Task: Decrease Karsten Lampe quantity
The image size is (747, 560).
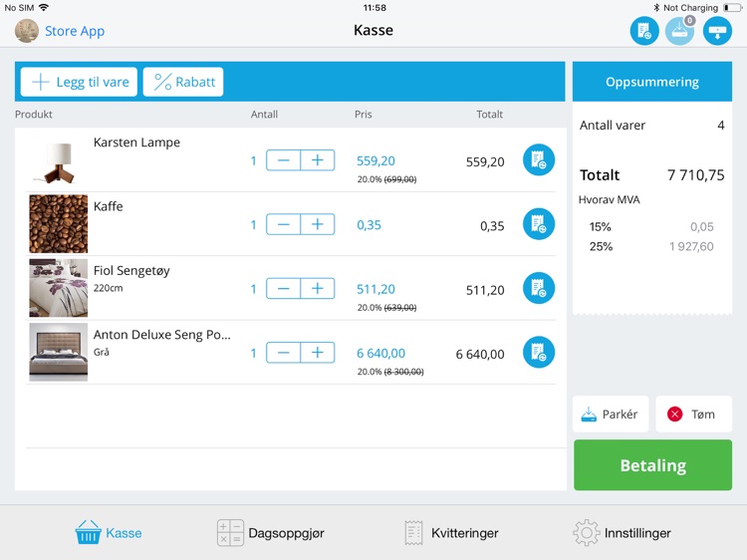Action: pos(284,160)
